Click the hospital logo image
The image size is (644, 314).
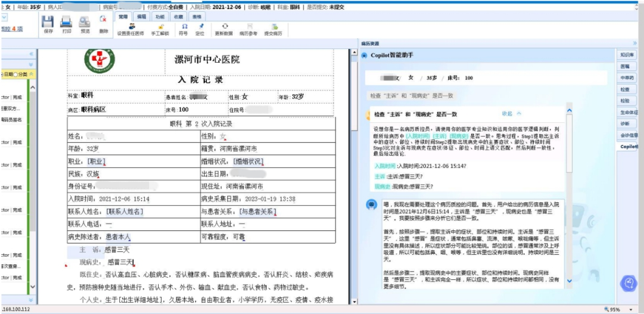(x=99, y=60)
